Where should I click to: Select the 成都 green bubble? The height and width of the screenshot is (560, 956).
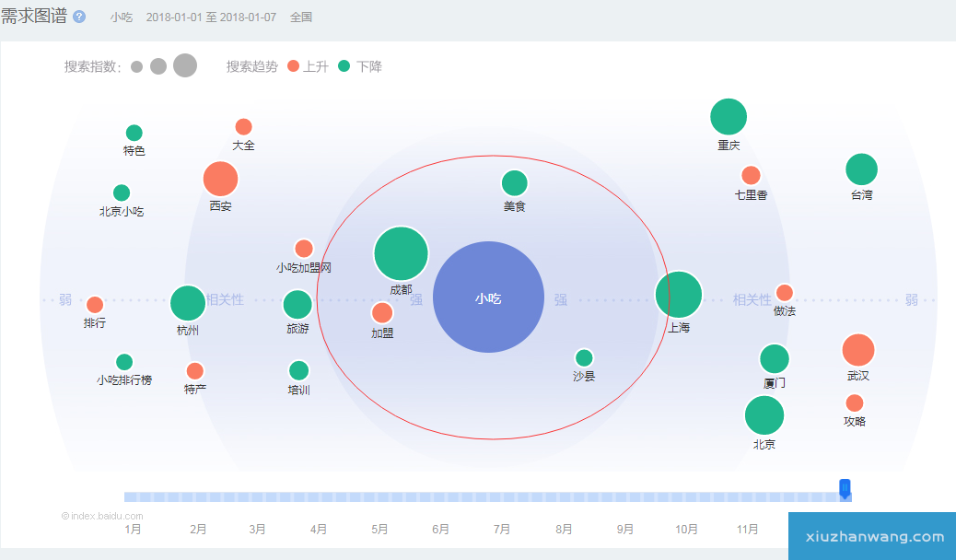pyautogui.click(x=401, y=253)
